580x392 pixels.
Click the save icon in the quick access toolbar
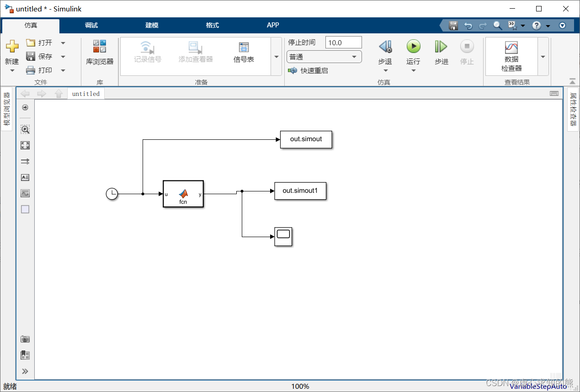(453, 26)
